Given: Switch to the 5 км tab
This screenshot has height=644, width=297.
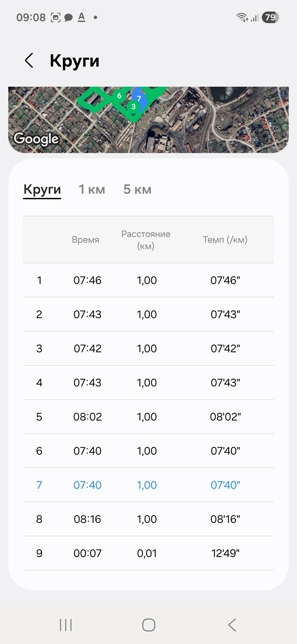Looking at the screenshot, I should coord(137,189).
